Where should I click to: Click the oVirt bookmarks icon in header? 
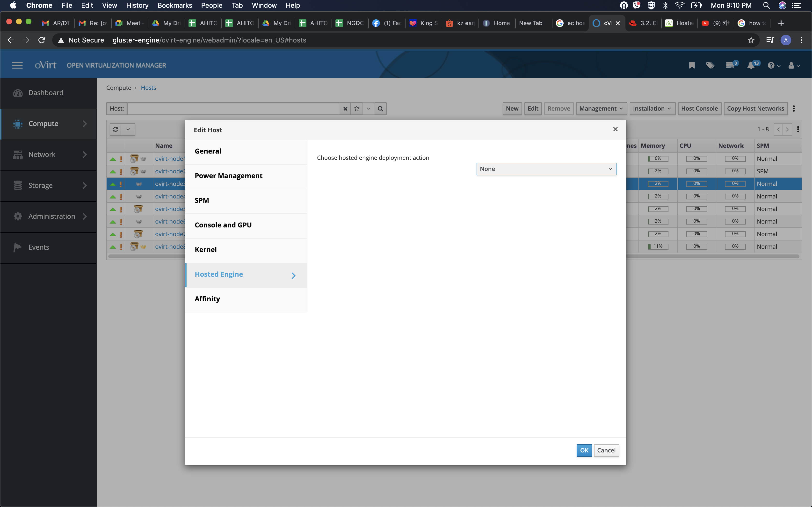[692, 65]
